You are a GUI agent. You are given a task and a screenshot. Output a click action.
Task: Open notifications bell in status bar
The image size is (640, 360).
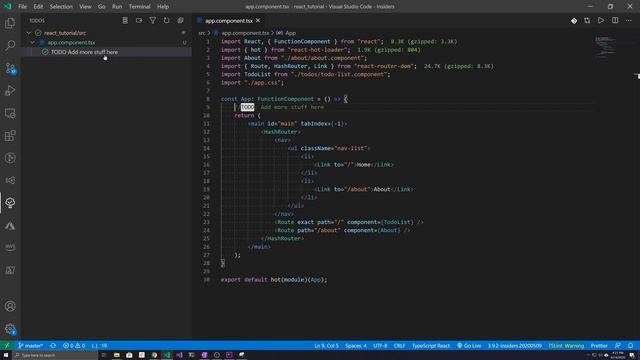point(631,346)
